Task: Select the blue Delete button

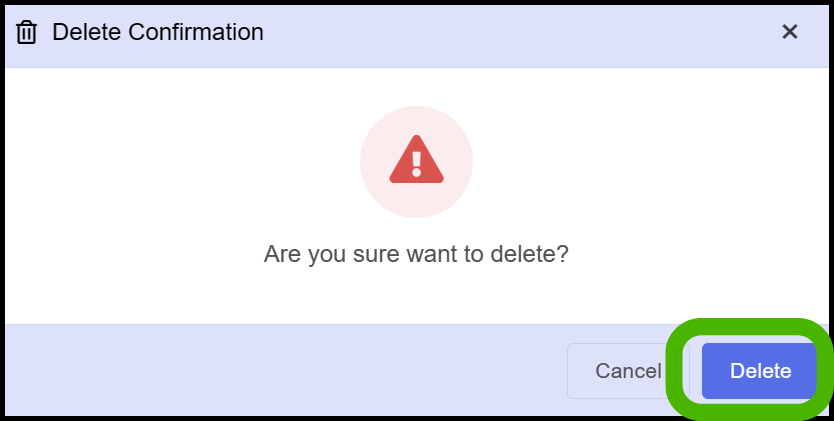Action: (760, 371)
